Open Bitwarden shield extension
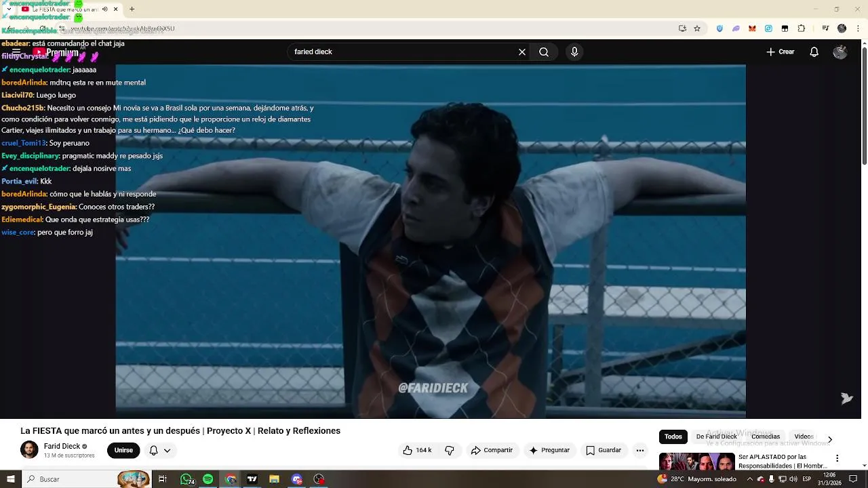The image size is (868, 488). [719, 28]
